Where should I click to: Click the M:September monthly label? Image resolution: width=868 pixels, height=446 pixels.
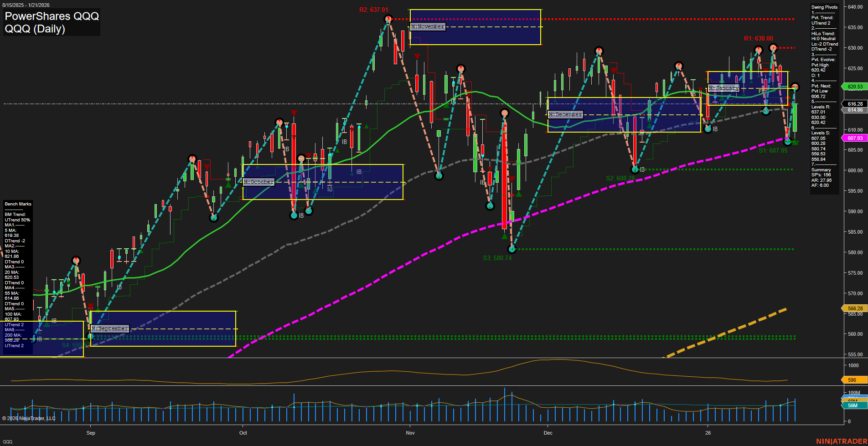click(x=110, y=328)
